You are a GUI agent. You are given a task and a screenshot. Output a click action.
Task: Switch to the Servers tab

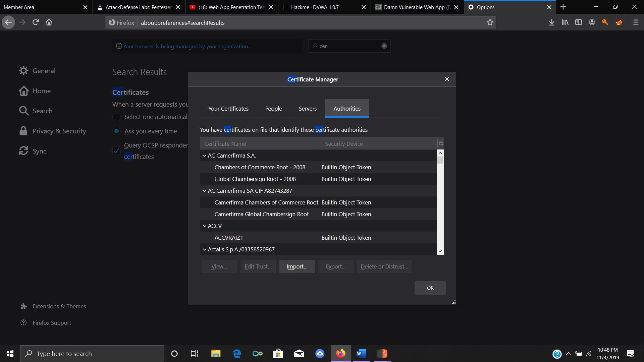point(308,109)
